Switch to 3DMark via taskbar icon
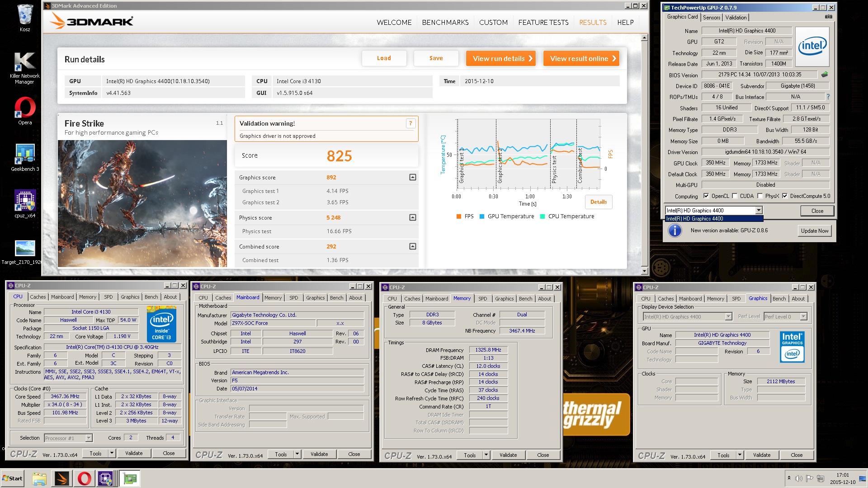 (62, 479)
